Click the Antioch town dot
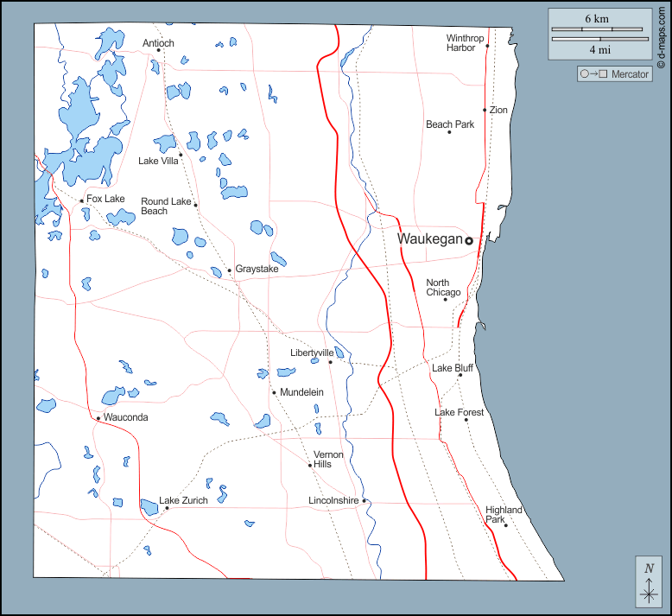Viewport: 672px width, 616px height. [x=159, y=50]
